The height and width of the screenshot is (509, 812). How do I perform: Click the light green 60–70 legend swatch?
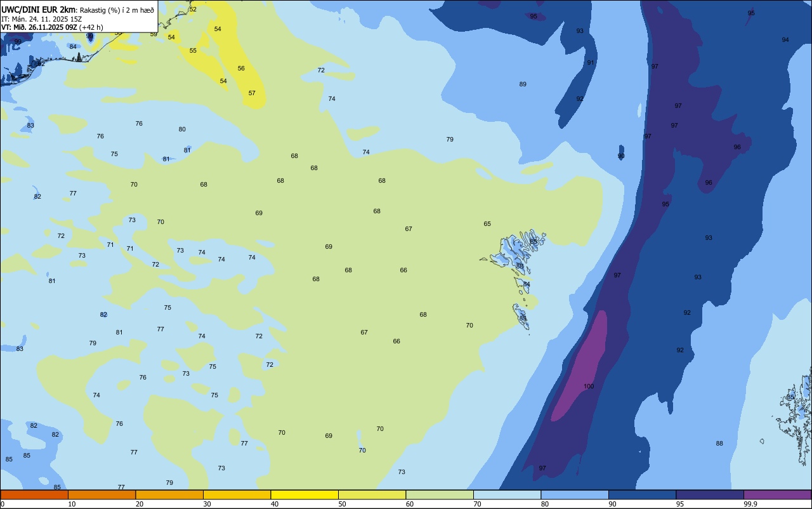pyautogui.click(x=440, y=494)
